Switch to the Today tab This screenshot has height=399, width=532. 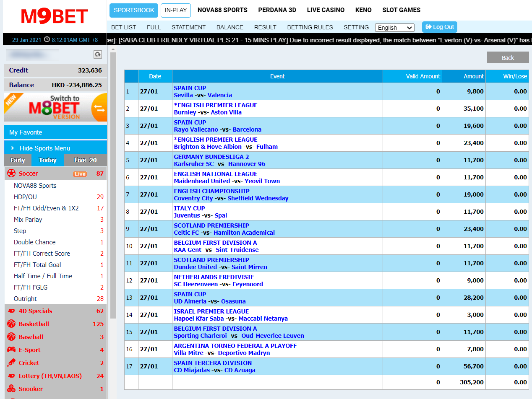(47, 160)
